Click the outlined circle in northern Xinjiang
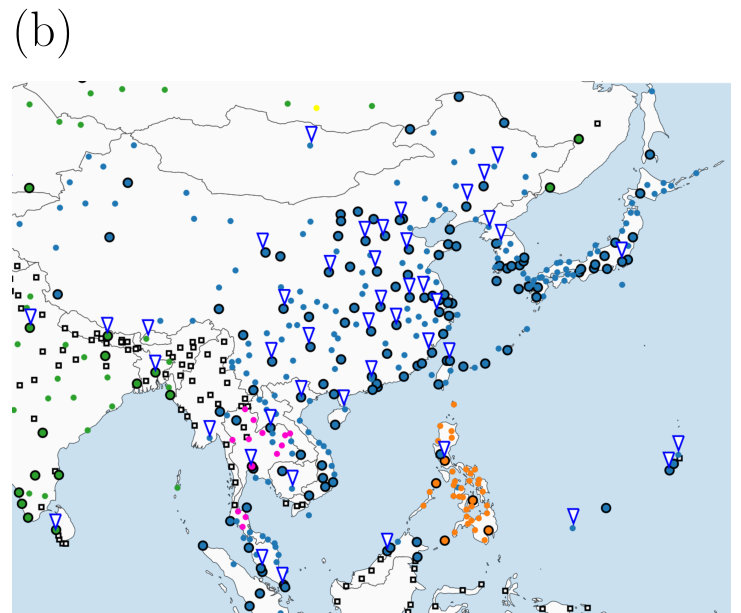Image resolution: width=741 pixels, height=613 pixels. pos(128,182)
